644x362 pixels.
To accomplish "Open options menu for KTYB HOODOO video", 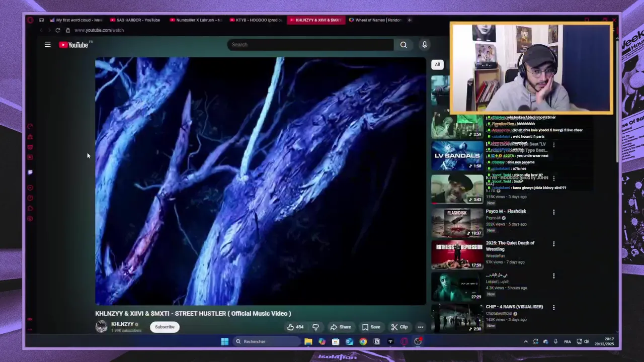I will tap(554, 178).
